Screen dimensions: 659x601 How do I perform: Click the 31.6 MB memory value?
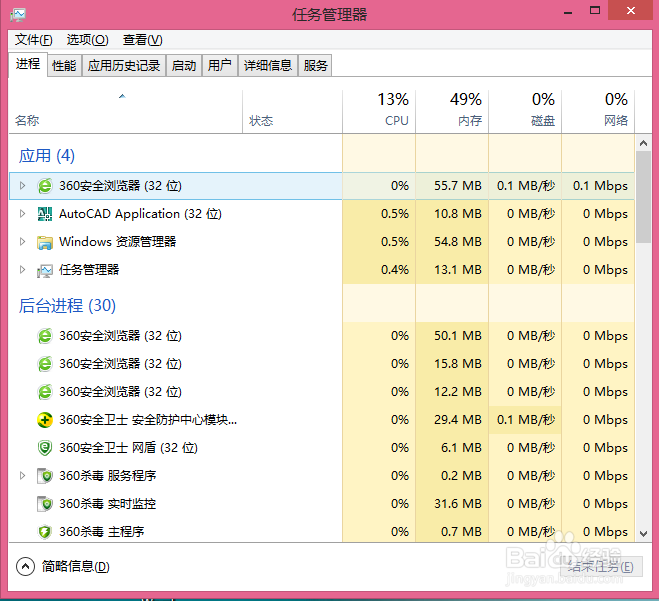[458, 503]
